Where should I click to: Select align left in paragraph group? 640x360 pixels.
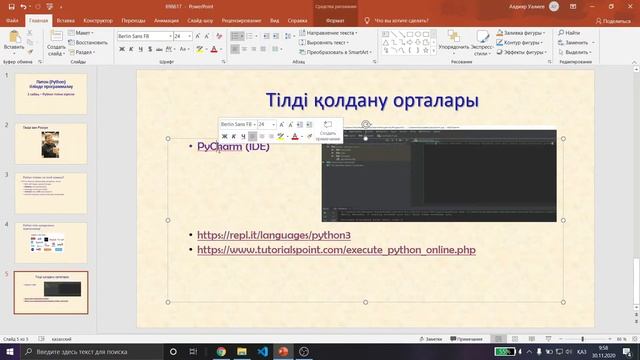[x=235, y=49]
